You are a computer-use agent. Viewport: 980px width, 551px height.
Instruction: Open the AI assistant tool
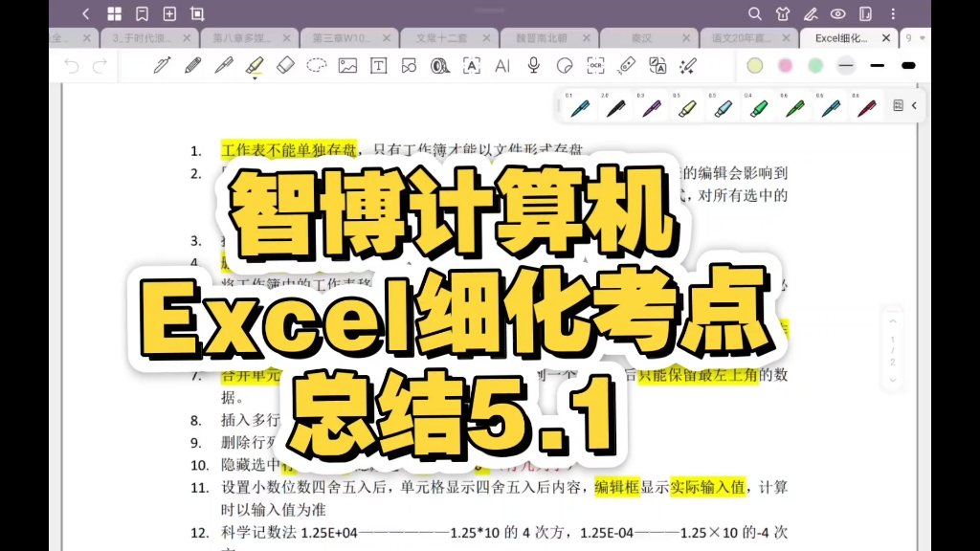pyautogui.click(x=502, y=66)
